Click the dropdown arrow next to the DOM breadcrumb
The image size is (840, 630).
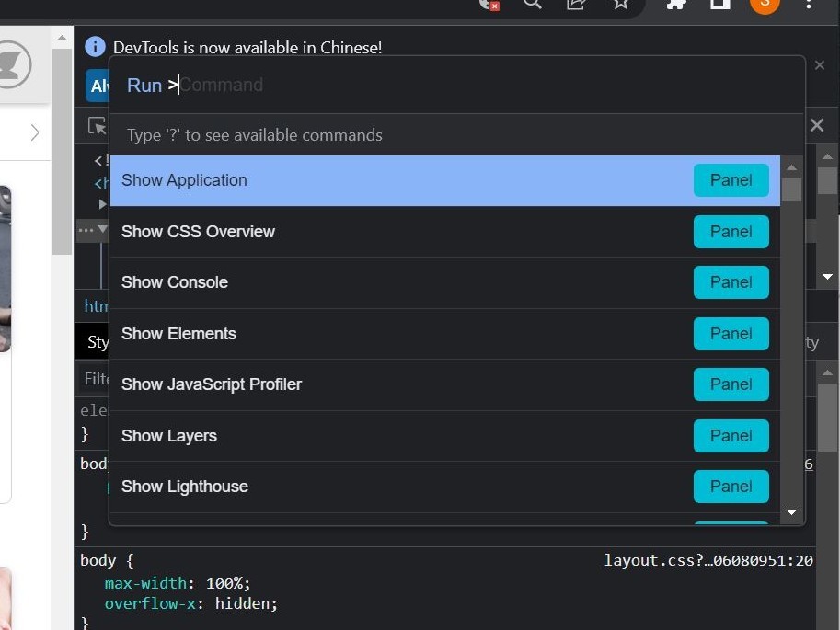[x=826, y=276]
